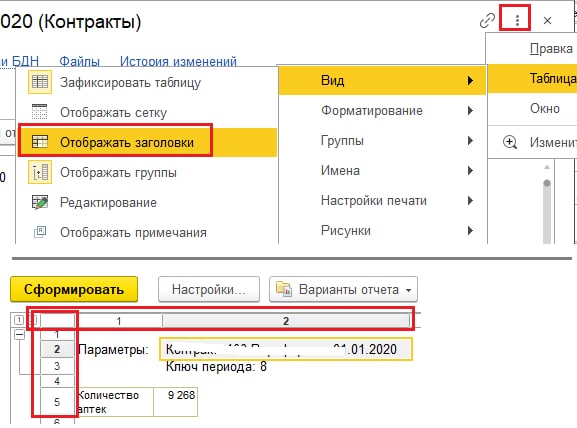Click the Отображать примечания icon
577x428 pixels.
click(x=40, y=232)
